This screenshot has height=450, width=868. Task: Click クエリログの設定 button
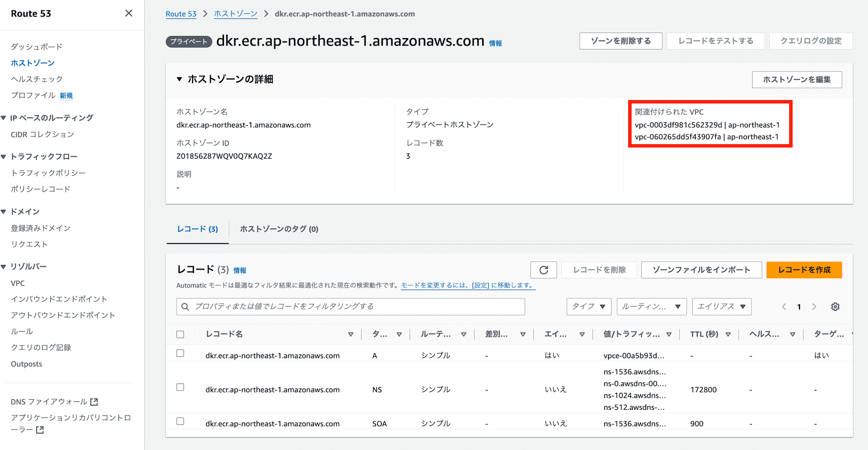coord(811,41)
